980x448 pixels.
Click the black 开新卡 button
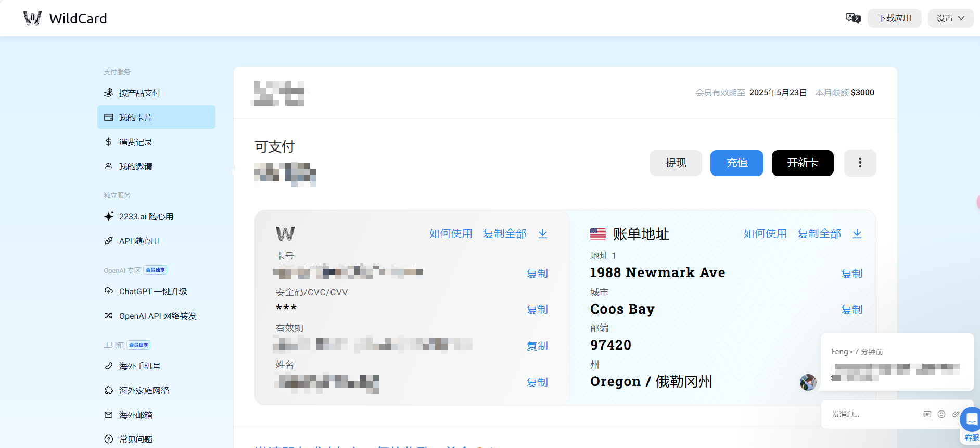803,163
